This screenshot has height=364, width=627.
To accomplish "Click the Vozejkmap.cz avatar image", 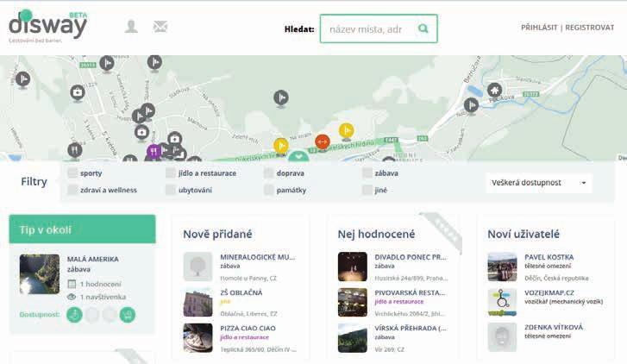I will 502,303.
